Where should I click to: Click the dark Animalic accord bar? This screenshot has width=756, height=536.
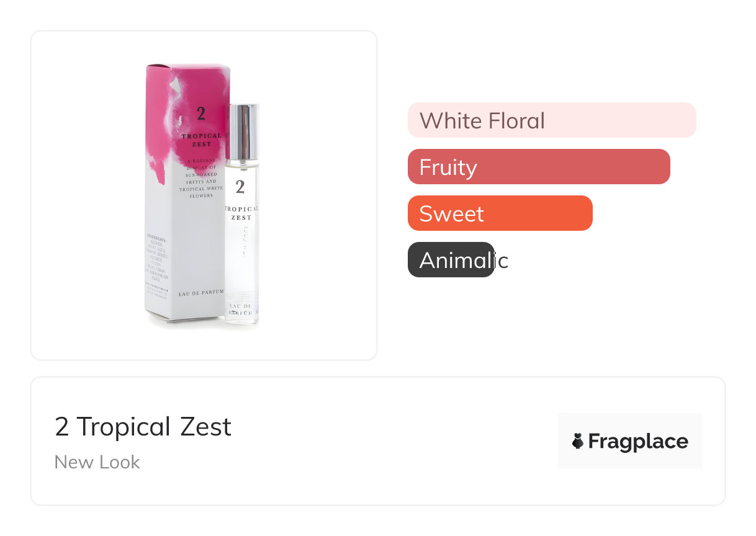click(451, 260)
